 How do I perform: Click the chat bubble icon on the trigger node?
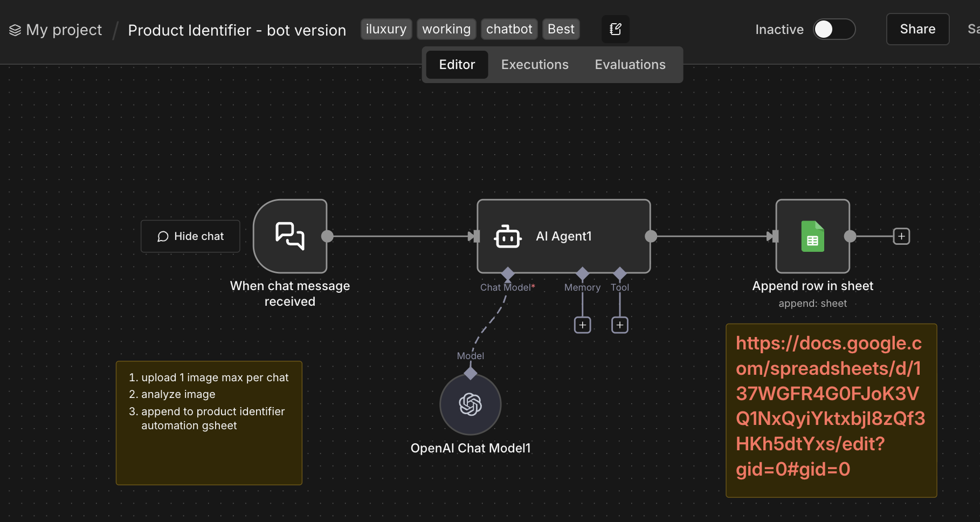[x=289, y=236]
